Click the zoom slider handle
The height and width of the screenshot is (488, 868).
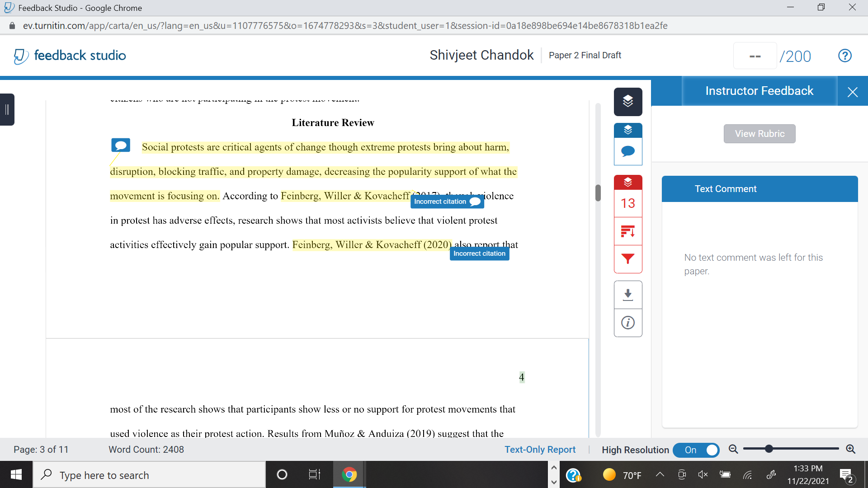pyautogui.click(x=769, y=449)
